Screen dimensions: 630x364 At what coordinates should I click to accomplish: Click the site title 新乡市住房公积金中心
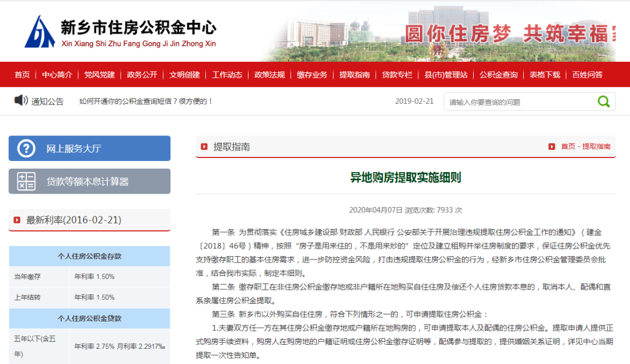(139, 27)
